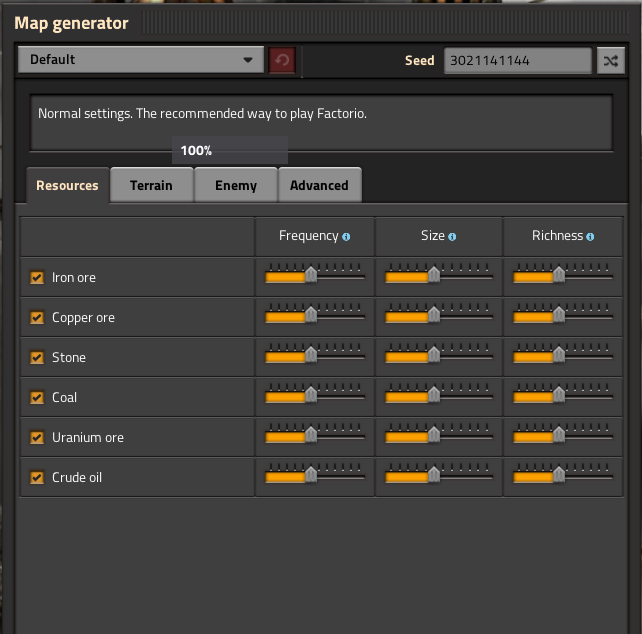The height and width of the screenshot is (634, 642).
Task: Click the Richness column info icon
Action: [x=590, y=237]
